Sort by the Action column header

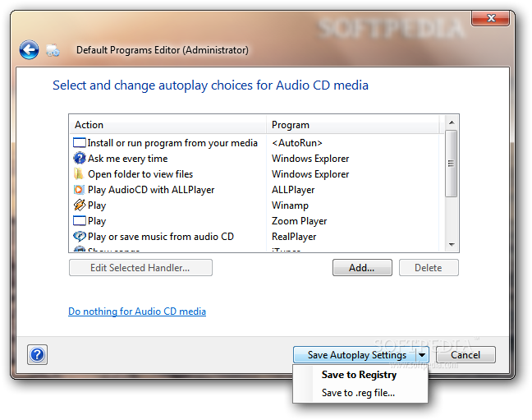tap(168, 125)
